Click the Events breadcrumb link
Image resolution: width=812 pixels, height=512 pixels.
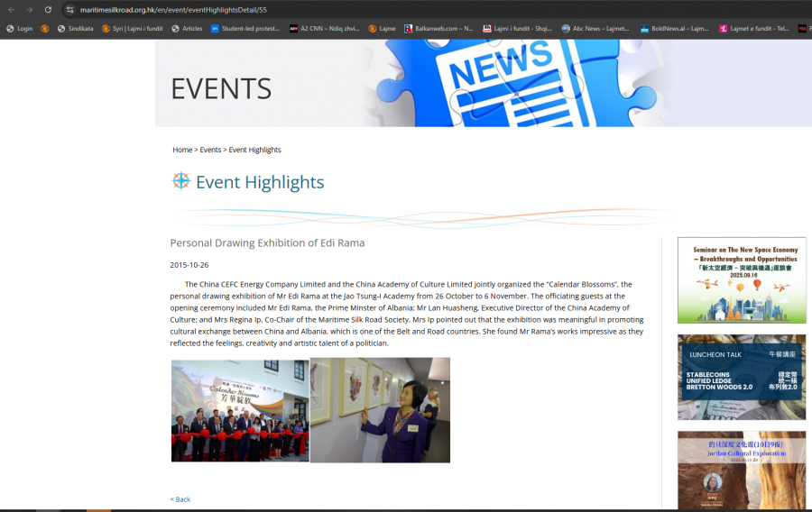[210, 150]
